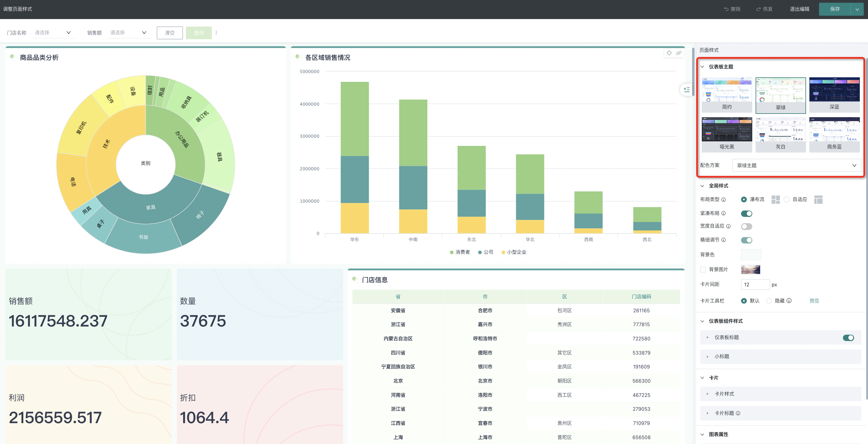Open the 门店名称 filter dropdown

pyautogui.click(x=53, y=33)
